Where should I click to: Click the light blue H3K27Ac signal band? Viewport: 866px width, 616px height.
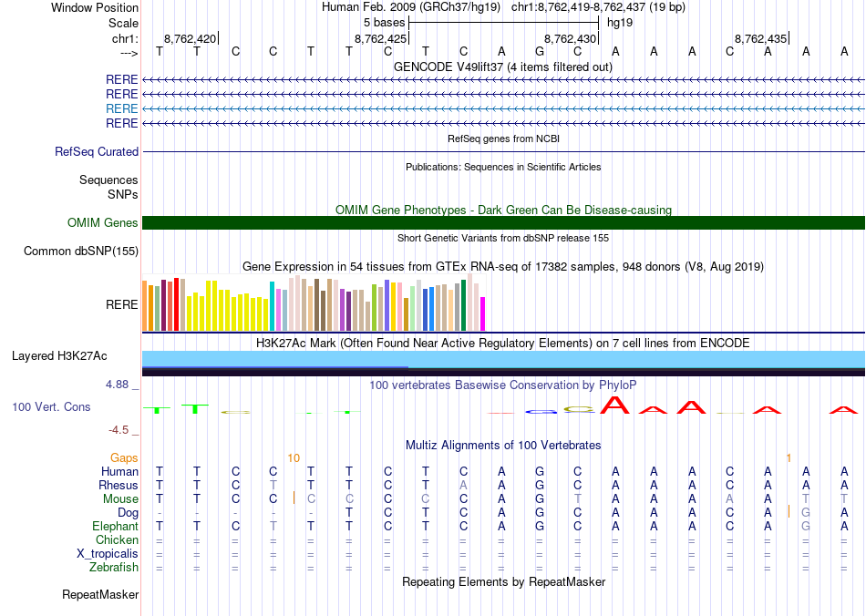tap(503, 358)
